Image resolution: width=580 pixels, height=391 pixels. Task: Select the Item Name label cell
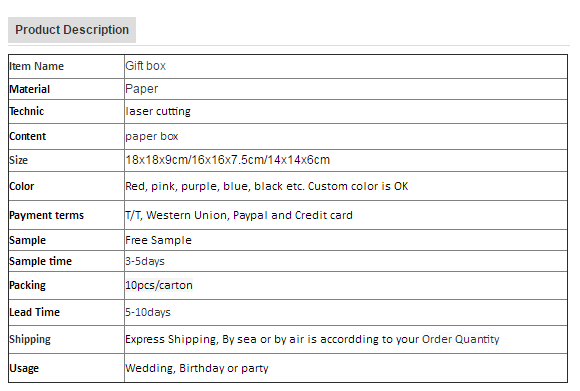coord(66,67)
